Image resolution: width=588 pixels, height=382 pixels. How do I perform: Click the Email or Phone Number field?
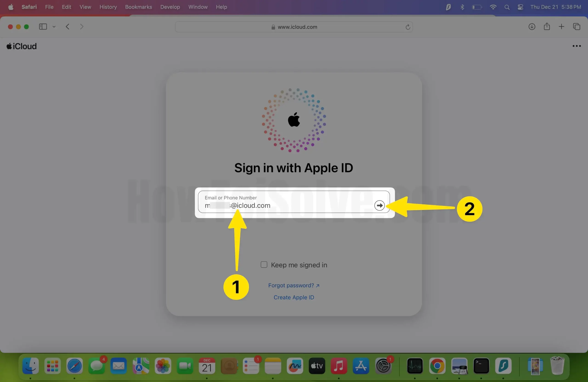294,202
